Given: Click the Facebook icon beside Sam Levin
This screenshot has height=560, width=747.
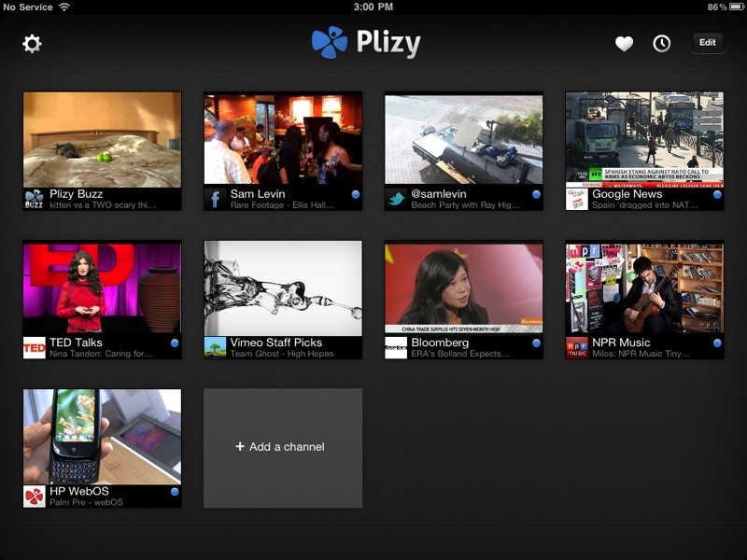Looking at the screenshot, I should pos(215,199).
